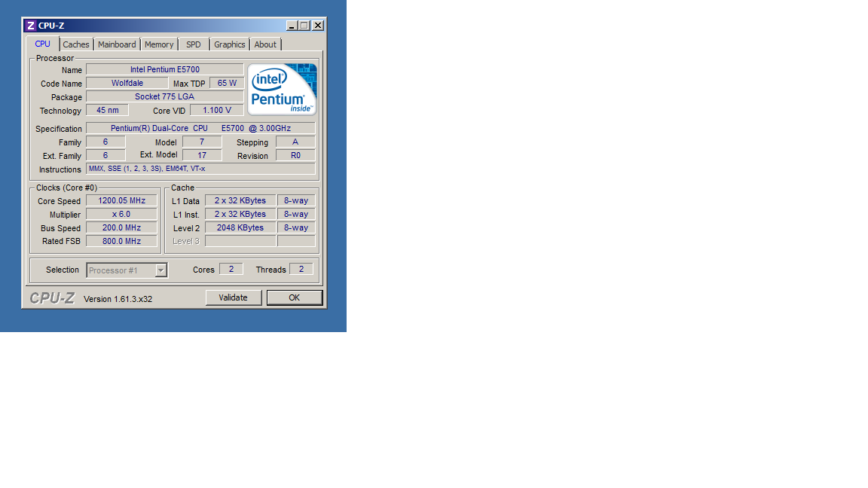The image size is (868, 488).
Task: Click the Revision value 'R0'
Action: coord(295,155)
